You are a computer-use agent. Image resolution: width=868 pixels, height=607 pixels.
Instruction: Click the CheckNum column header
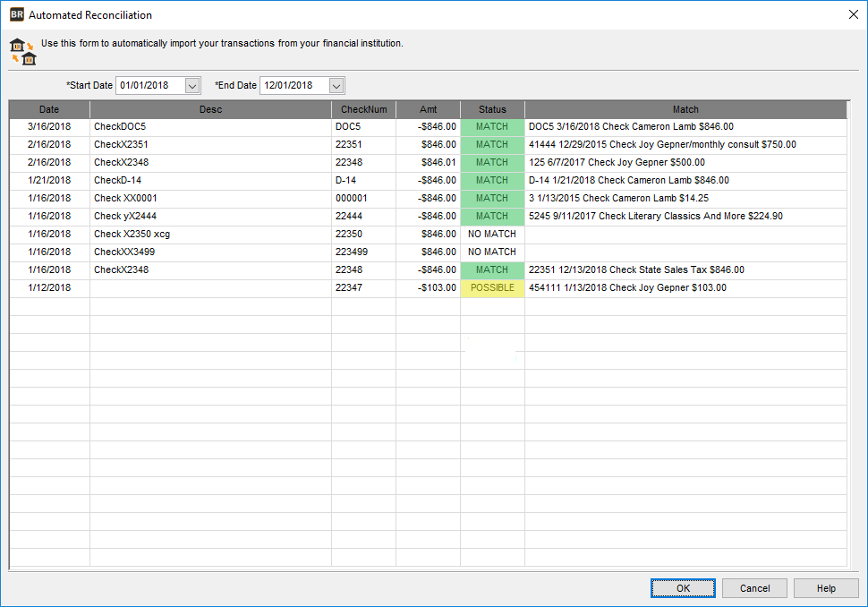pos(364,108)
